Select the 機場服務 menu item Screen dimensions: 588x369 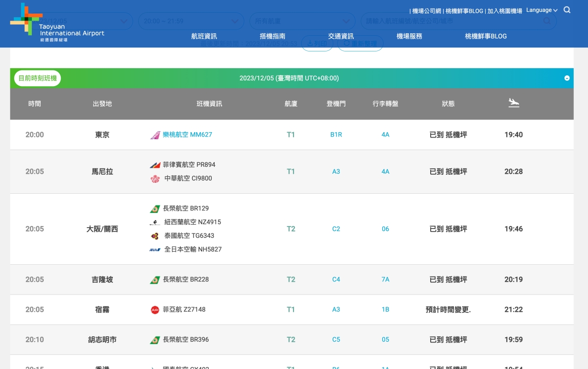click(x=409, y=36)
